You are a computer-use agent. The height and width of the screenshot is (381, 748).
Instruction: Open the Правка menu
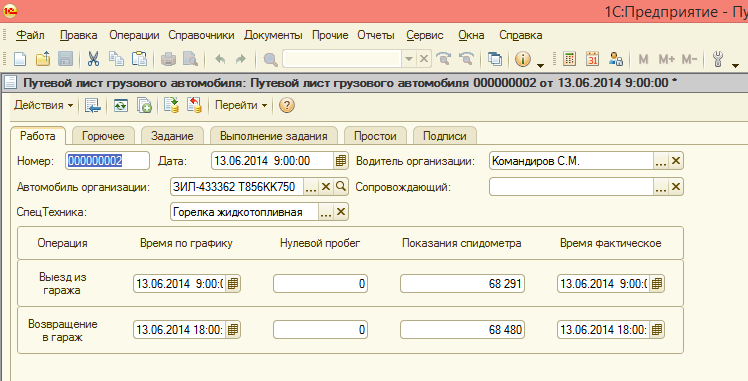coord(79,35)
